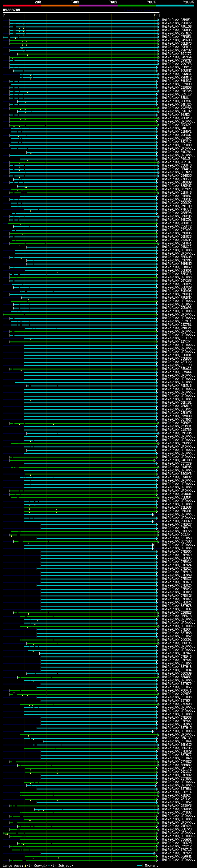Select the UniRef100_B6TNR8 label
The height and width of the screenshot is (868, 197).
click(177, 172)
